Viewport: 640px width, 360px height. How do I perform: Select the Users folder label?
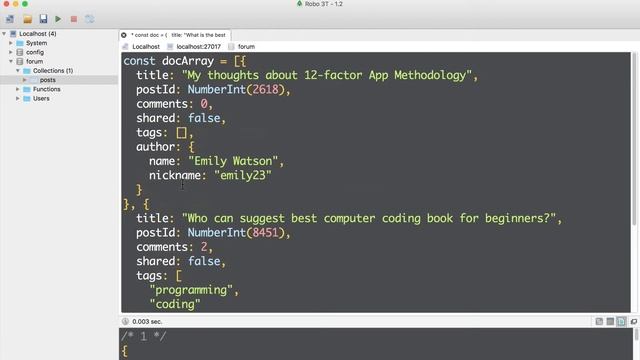pyautogui.click(x=41, y=98)
